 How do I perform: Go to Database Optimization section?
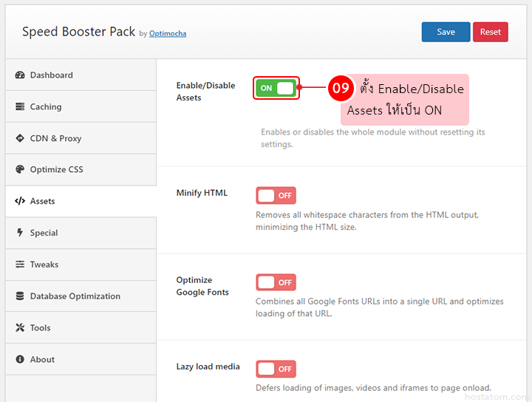[x=75, y=296]
